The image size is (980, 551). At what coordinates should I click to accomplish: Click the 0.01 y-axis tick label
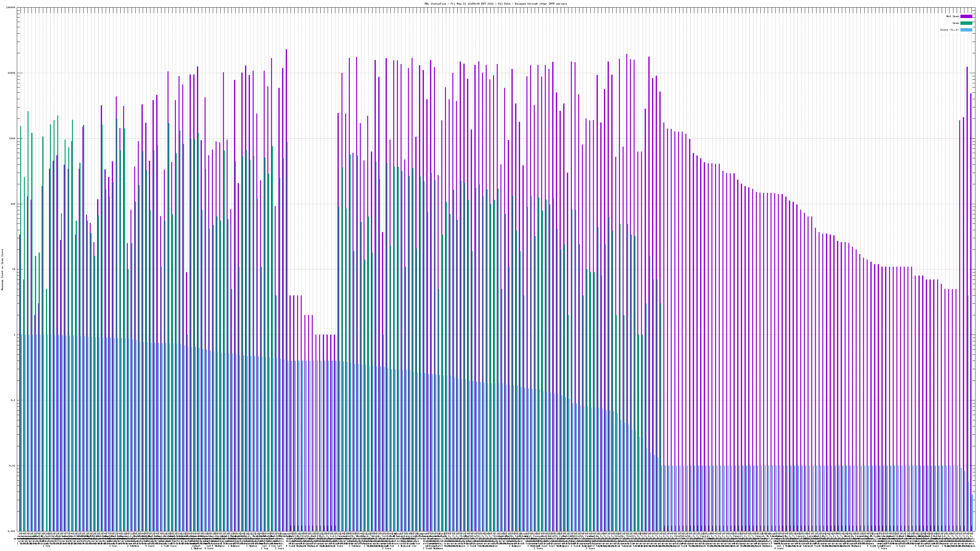[x=12, y=465]
